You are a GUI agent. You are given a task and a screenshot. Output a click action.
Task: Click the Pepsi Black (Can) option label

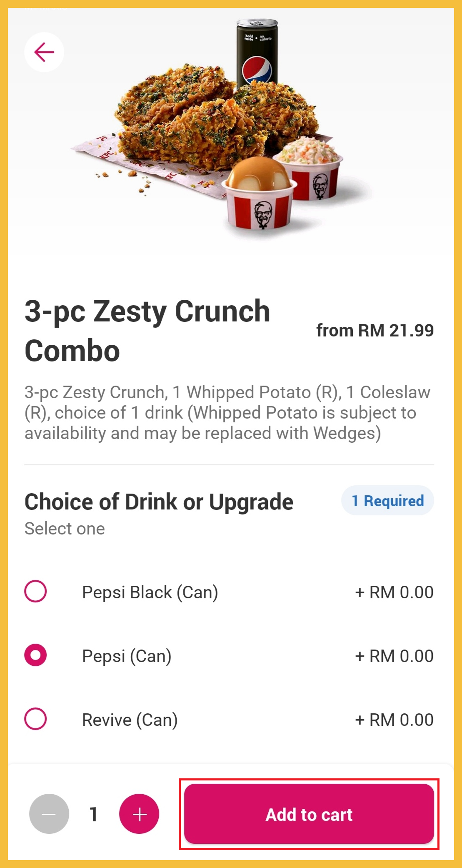point(150,592)
